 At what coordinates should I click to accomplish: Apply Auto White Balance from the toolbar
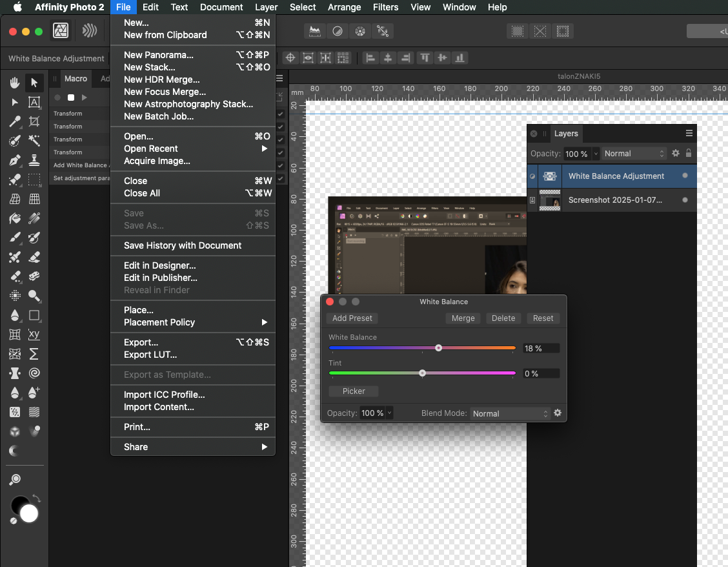[383, 31]
